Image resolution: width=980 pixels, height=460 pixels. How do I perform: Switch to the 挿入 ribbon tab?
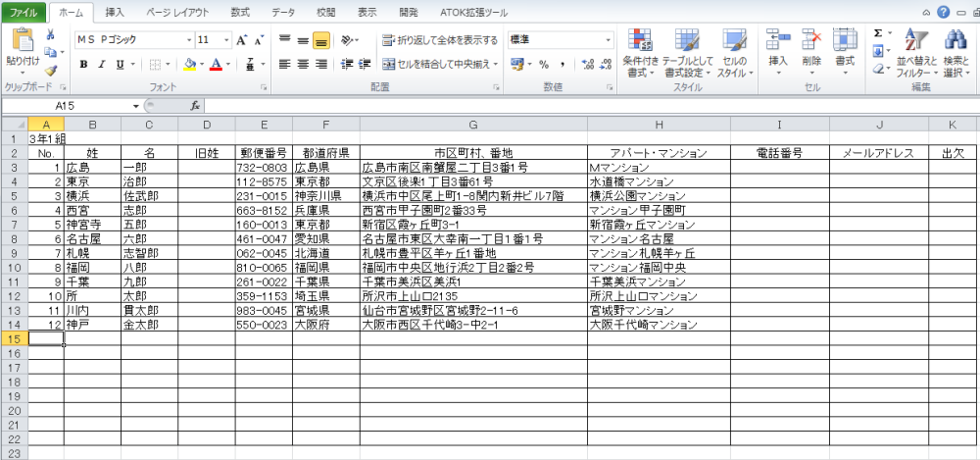click(115, 12)
